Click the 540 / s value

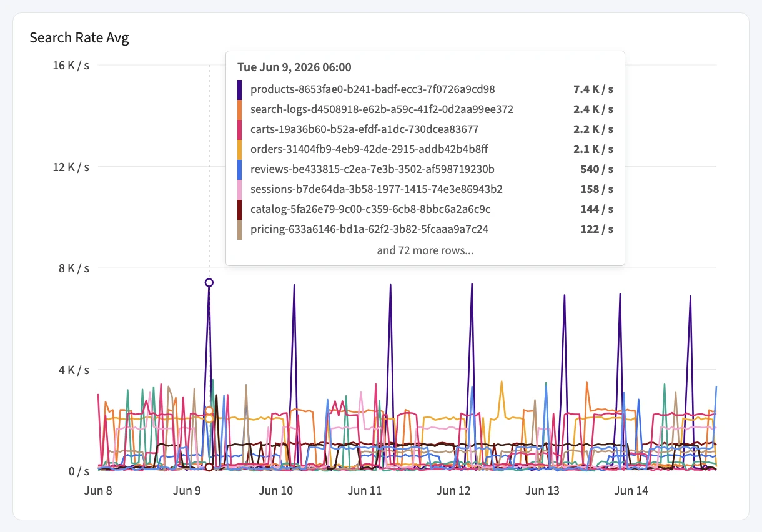pyautogui.click(x=597, y=169)
